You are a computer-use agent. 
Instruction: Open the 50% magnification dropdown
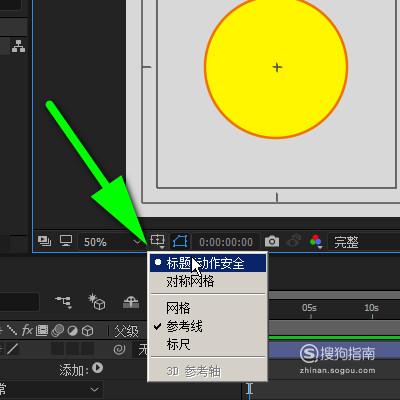point(111,242)
